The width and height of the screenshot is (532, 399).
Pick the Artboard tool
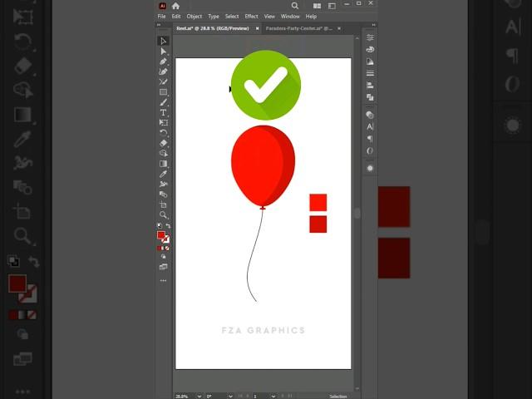click(163, 204)
